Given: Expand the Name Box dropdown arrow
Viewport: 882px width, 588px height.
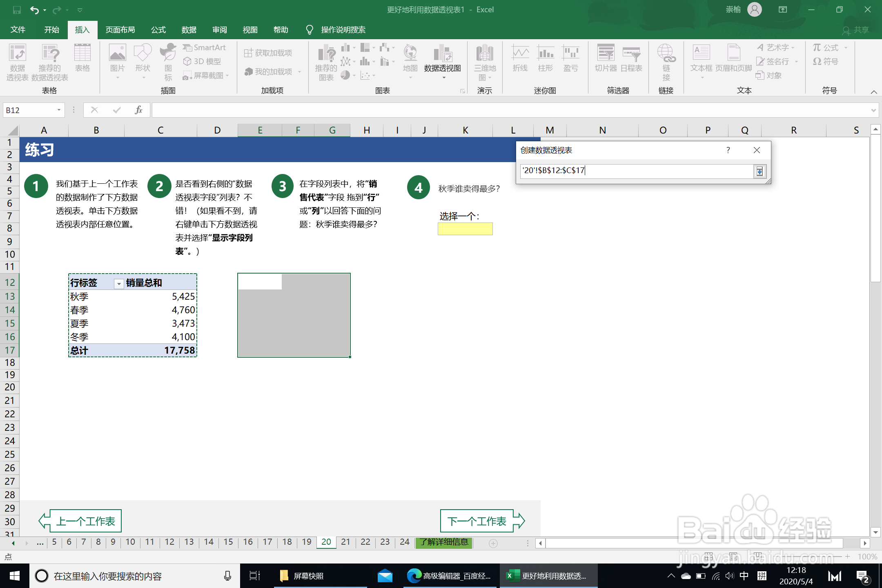Looking at the screenshot, I should pos(59,110).
